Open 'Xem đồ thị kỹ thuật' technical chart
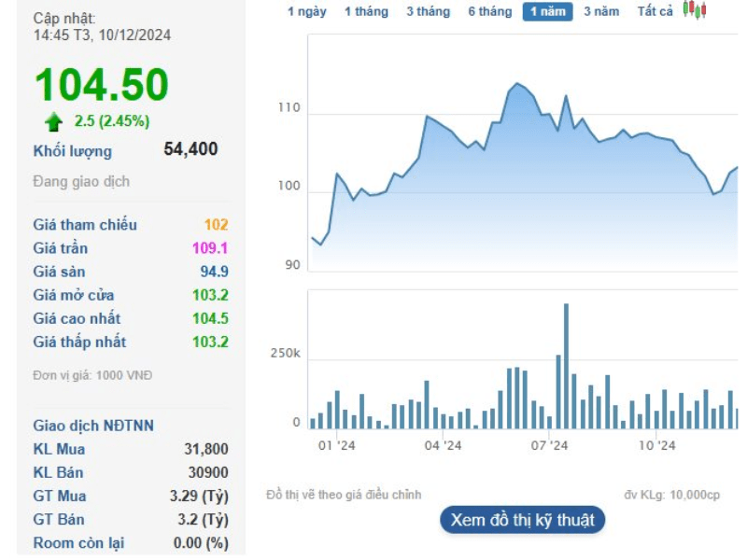 [522, 520]
